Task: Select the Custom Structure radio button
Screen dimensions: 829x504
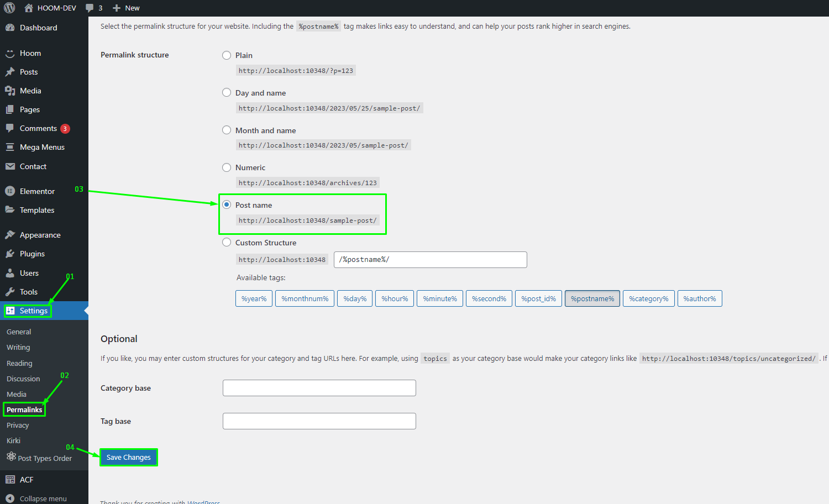Action: point(227,243)
